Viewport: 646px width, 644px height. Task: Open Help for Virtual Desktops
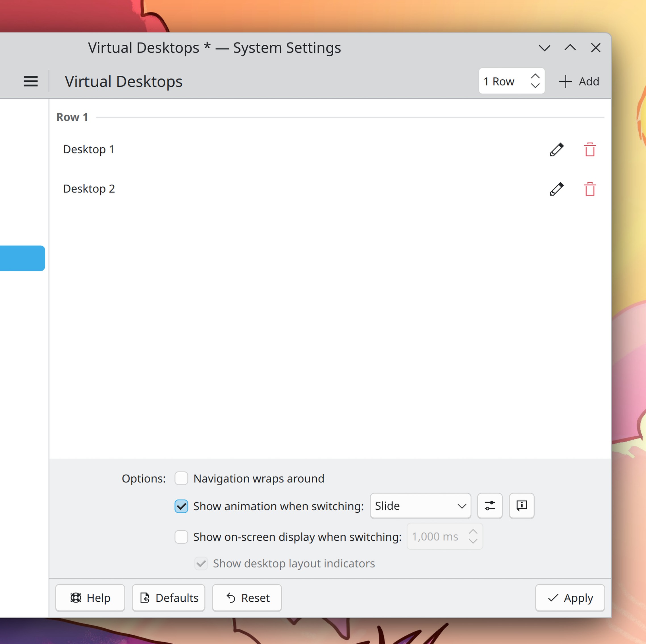(90, 598)
